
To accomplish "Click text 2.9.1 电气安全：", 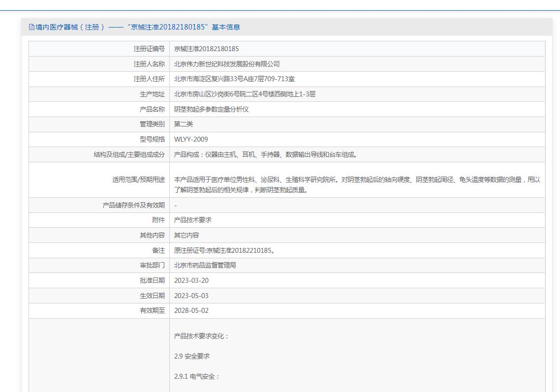I will [x=197, y=376].
